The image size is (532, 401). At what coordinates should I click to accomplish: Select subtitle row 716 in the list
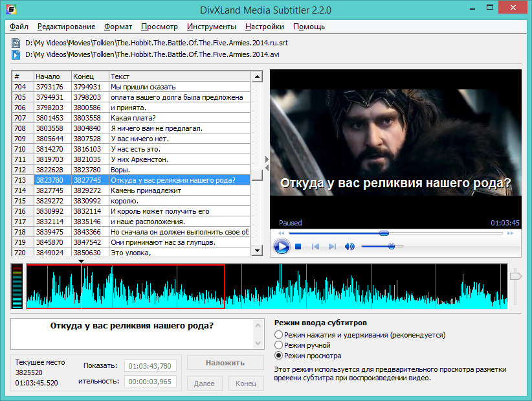pyautogui.click(x=129, y=211)
